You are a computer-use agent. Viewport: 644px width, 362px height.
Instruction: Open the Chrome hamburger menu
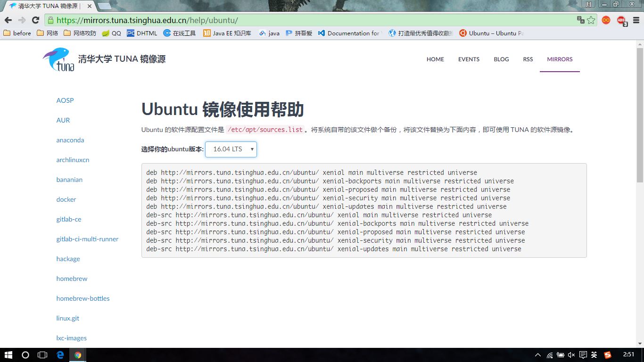point(636,20)
